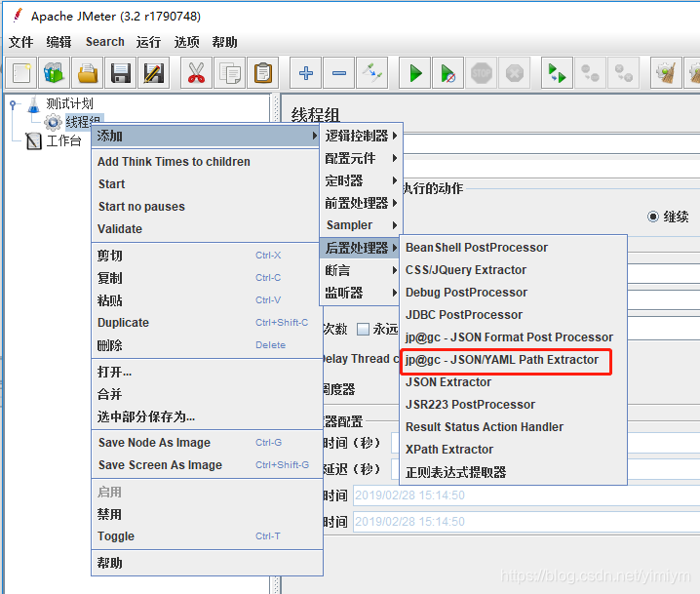Click the Save floppy disk icon
This screenshot has height=594, width=700.
[x=121, y=73]
